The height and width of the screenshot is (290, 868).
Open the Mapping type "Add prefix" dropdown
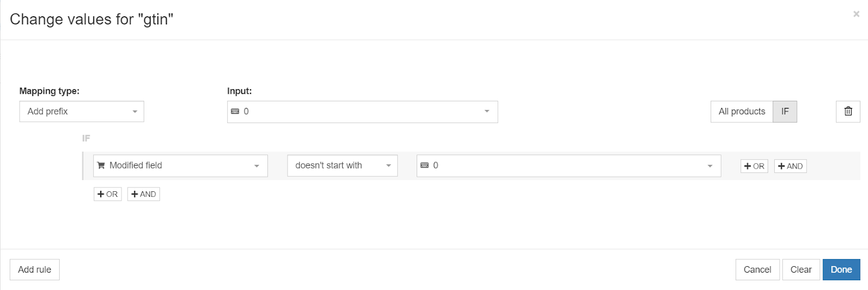pyautogui.click(x=82, y=112)
